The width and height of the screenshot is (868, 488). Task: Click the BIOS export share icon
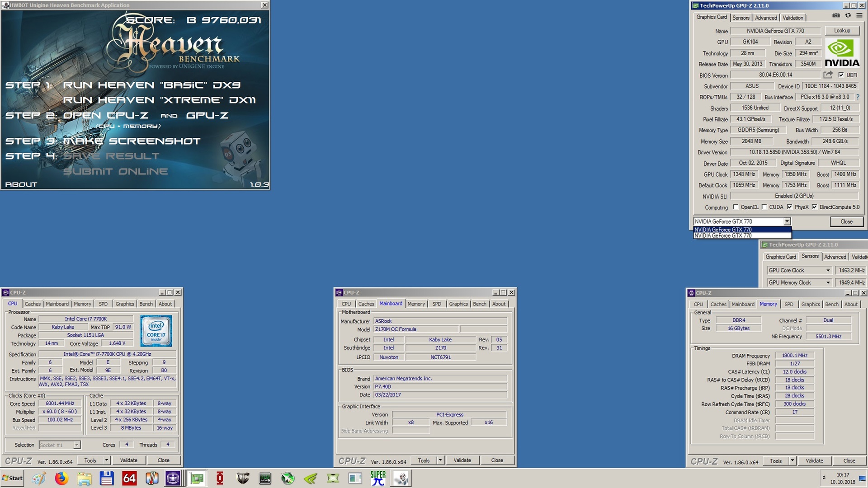click(828, 75)
